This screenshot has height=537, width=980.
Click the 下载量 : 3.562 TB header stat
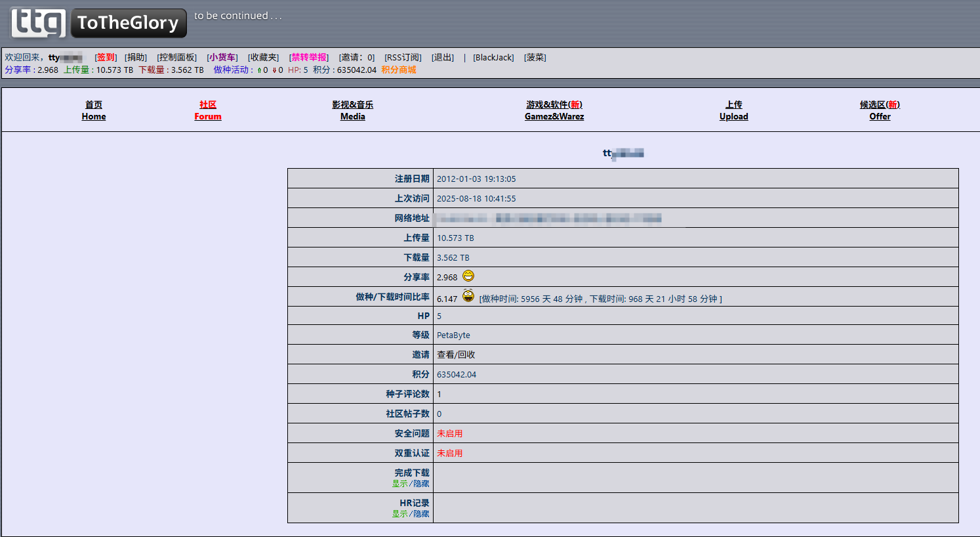click(171, 70)
